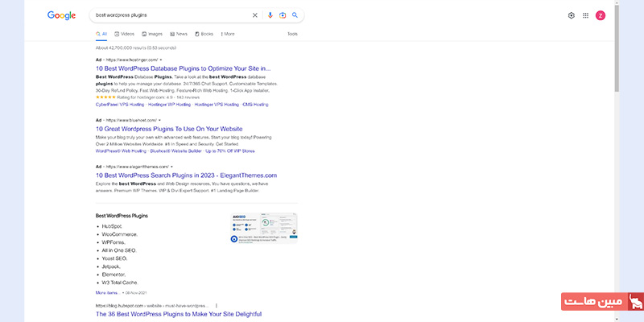
Task: Switch to the Videos tab
Action: click(125, 34)
